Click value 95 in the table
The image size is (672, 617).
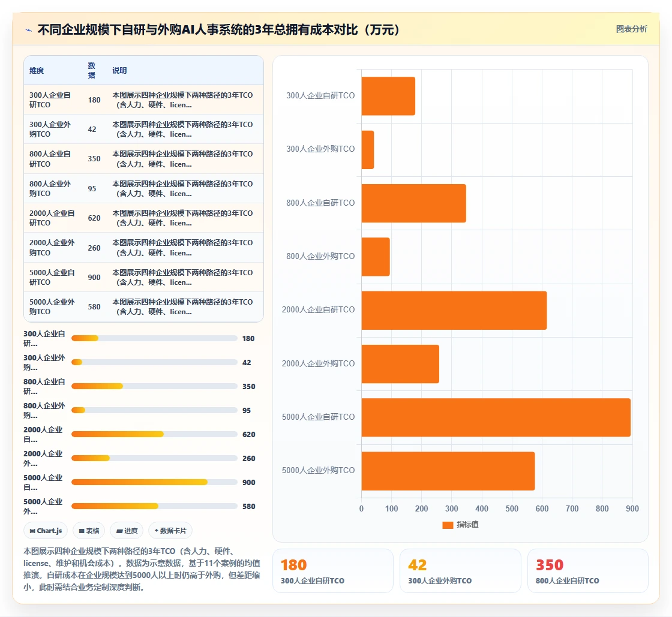point(92,188)
